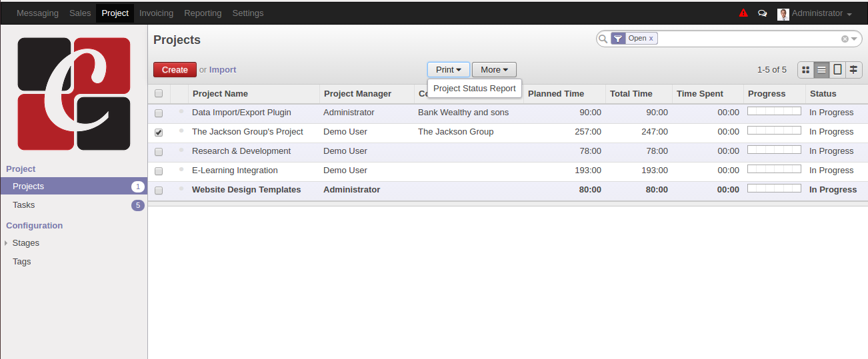The width and height of the screenshot is (868, 359).
Task: Switch to List view
Action: coord(821,70)
